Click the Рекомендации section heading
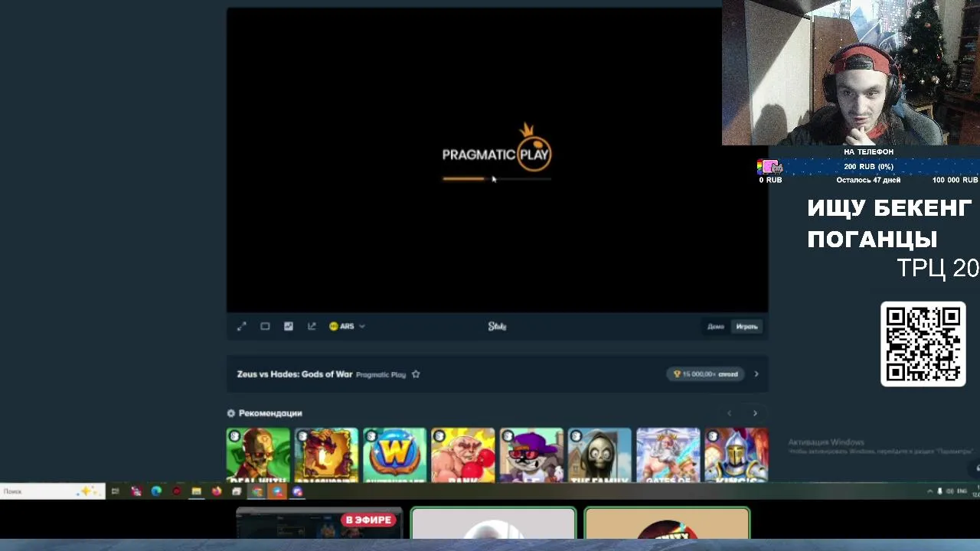 click(x=270, y=413)
